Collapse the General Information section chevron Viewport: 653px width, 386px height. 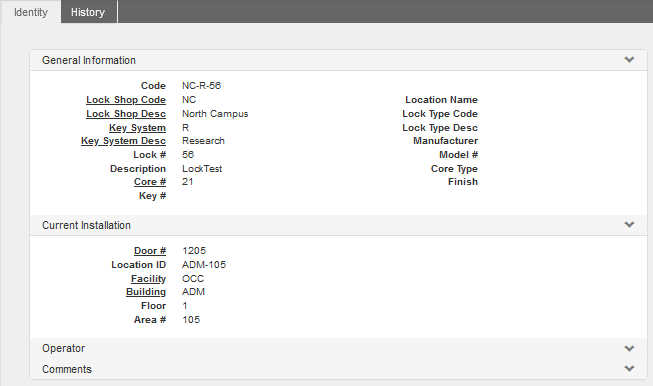point(629,60)
